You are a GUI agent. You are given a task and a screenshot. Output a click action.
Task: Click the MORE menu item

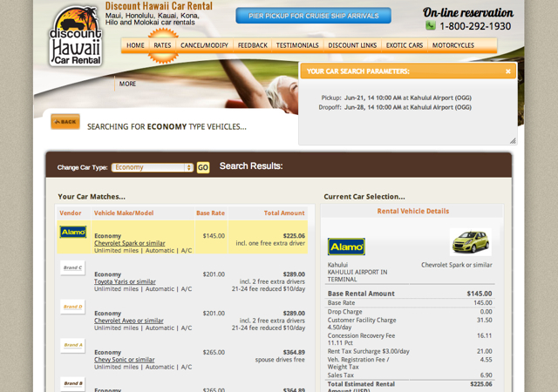point(127,84)
